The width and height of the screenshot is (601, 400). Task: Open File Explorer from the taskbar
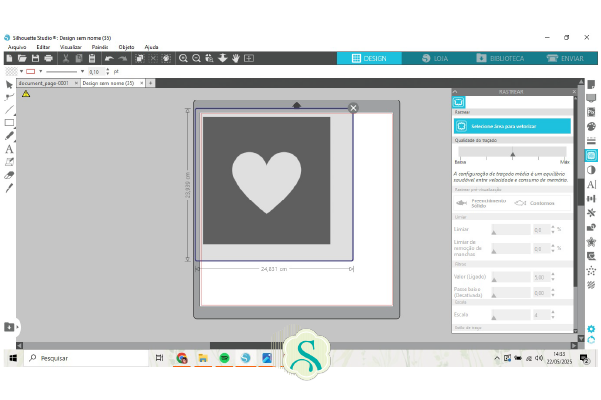click(x=203, y=358)
